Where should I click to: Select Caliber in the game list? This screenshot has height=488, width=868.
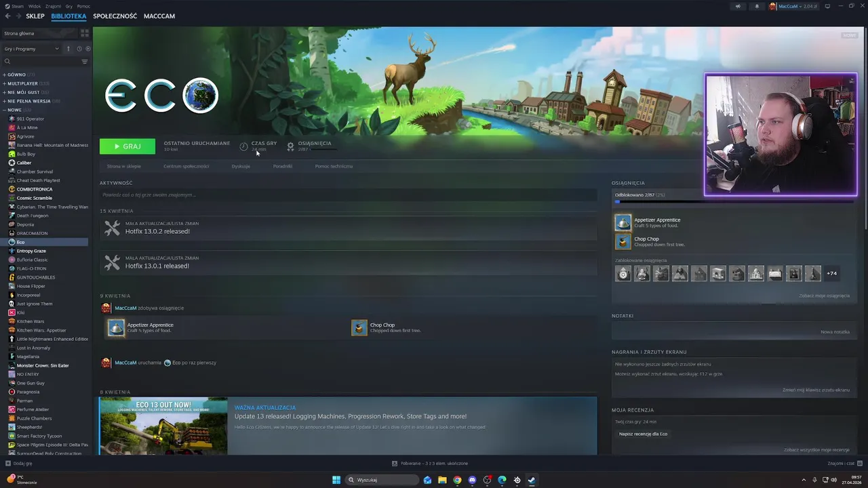tap(24, 163)
